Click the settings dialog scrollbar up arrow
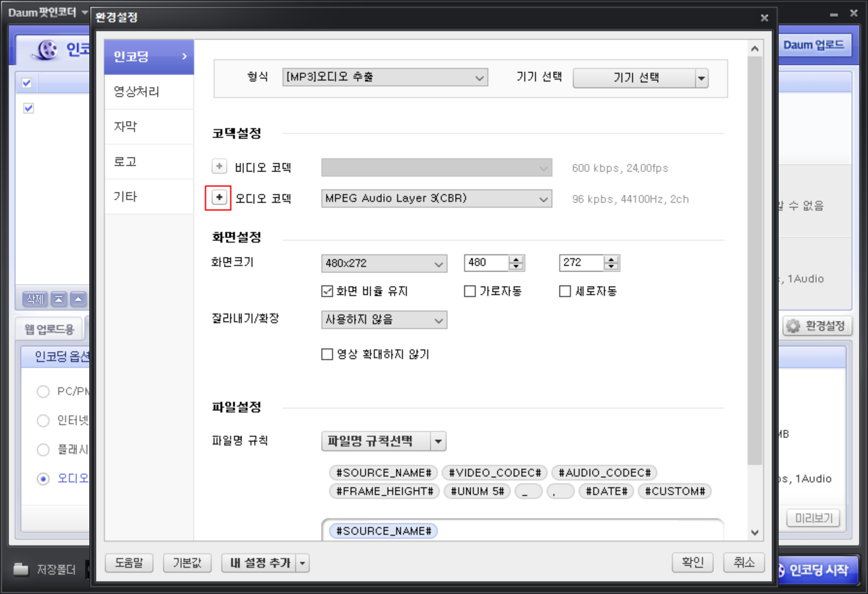Screen dimensions: 868x594 [755, 49]
